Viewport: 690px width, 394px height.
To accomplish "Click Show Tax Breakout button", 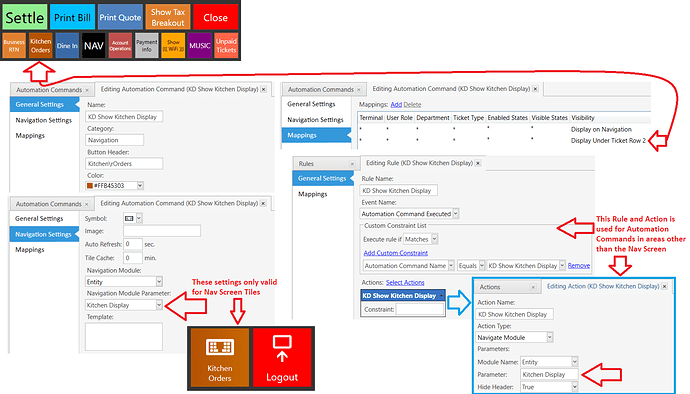I will click(168, 17).
